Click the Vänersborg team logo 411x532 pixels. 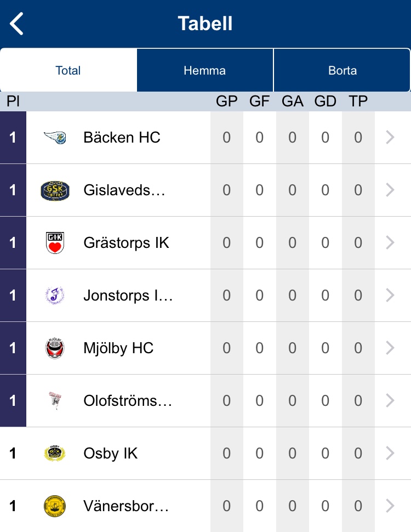click(x=55, y=506)
